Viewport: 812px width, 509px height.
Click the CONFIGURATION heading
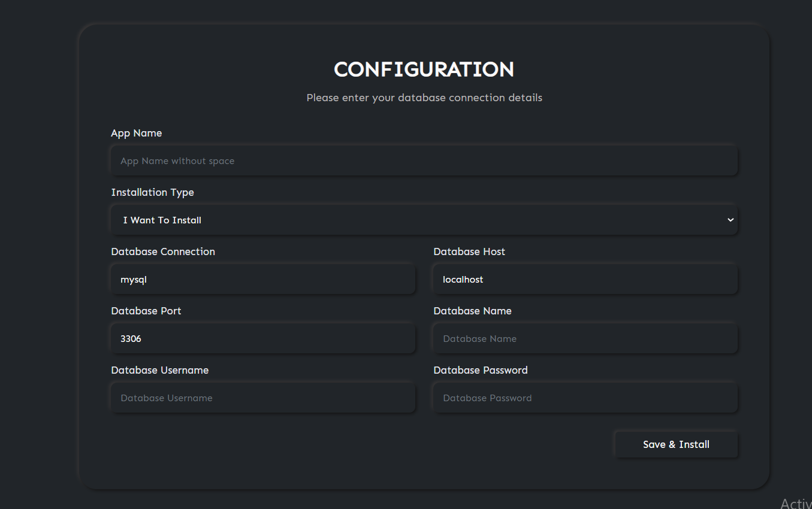(x=424, y=69)
